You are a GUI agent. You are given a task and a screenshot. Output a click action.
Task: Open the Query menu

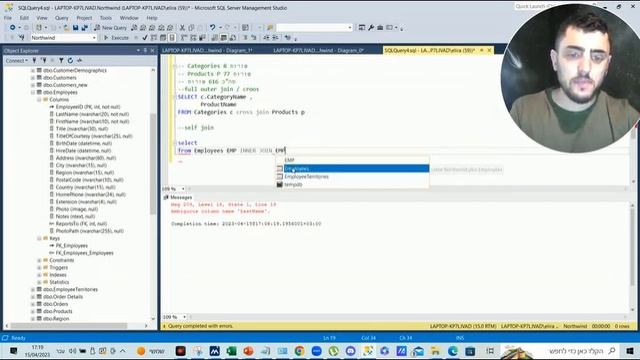point(62,18)
